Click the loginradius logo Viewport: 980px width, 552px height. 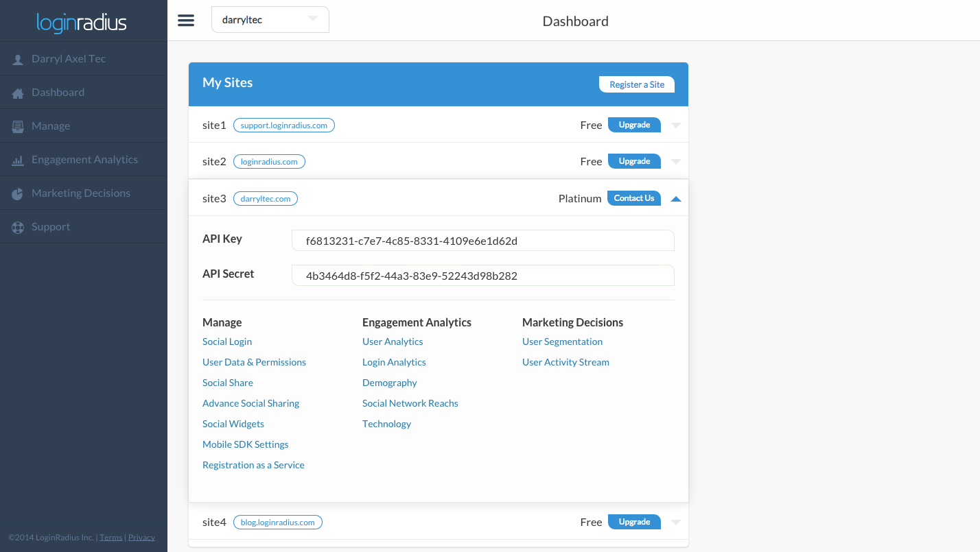point(82,23)
